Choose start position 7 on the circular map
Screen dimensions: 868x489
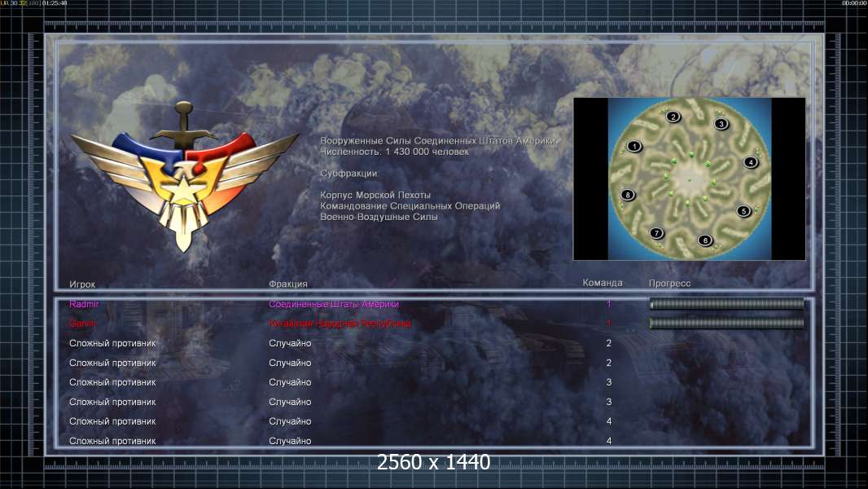click(656, 232)
